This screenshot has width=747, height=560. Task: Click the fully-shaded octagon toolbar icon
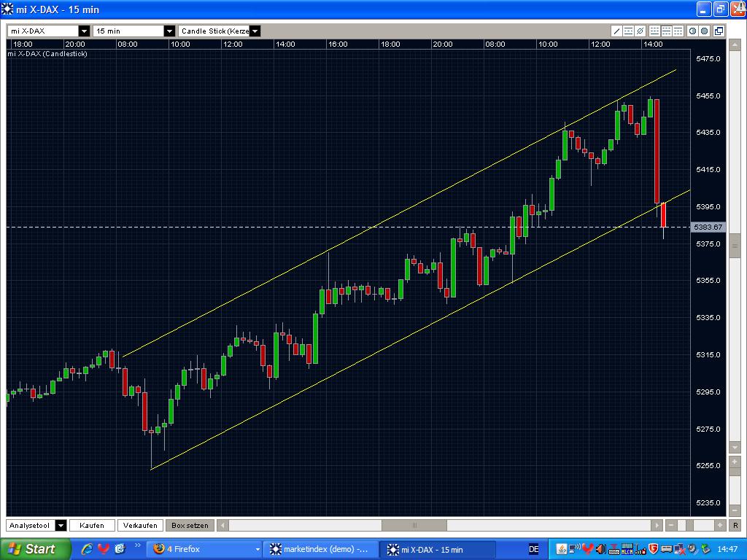704,31
